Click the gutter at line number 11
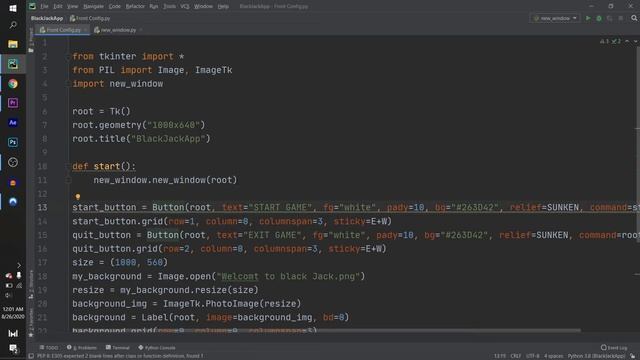The width and height of the screenshot is (640, 360). pyautogui.click(x=42, y=180)
